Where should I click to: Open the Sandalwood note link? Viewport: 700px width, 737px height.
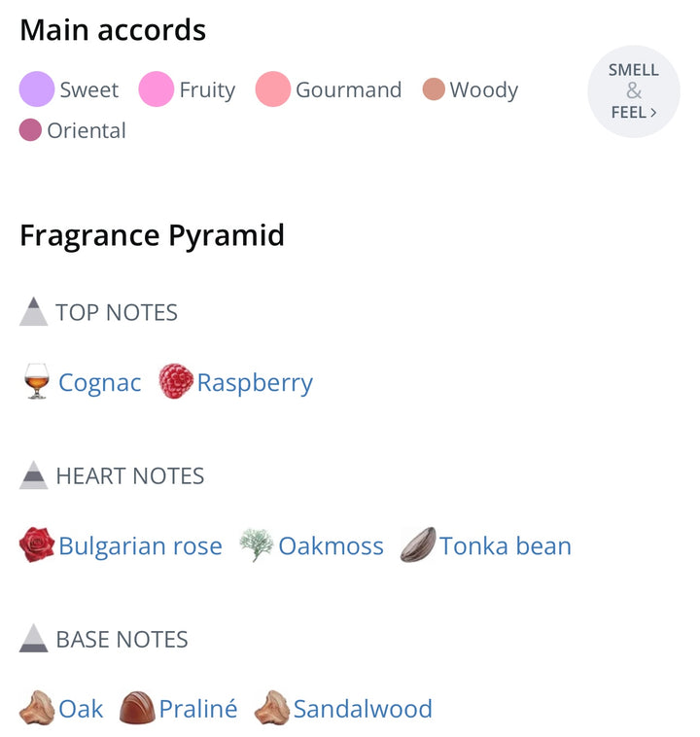(x=363, y=709)
